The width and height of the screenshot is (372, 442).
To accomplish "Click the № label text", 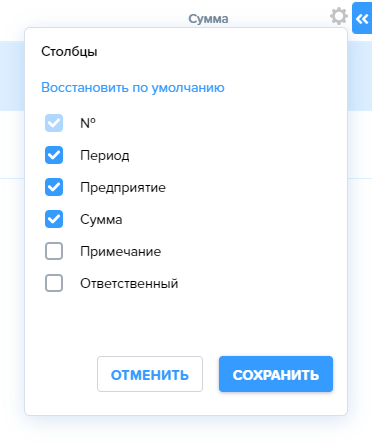I will tap(88, 123).
